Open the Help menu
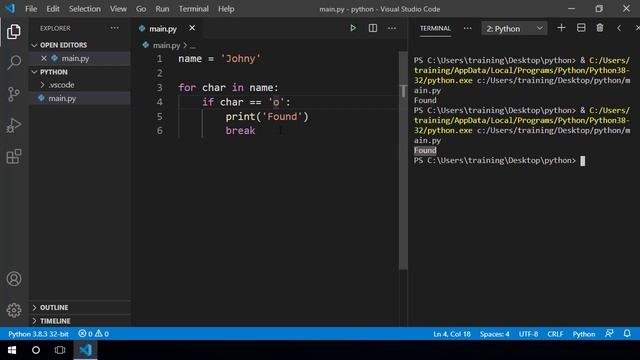This screenshot has height=360, width=640. click(226, 9)
